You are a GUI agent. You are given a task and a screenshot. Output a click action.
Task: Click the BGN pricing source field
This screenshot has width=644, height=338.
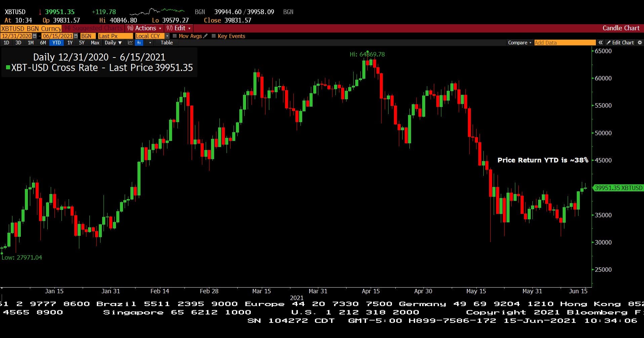[88, 36]
